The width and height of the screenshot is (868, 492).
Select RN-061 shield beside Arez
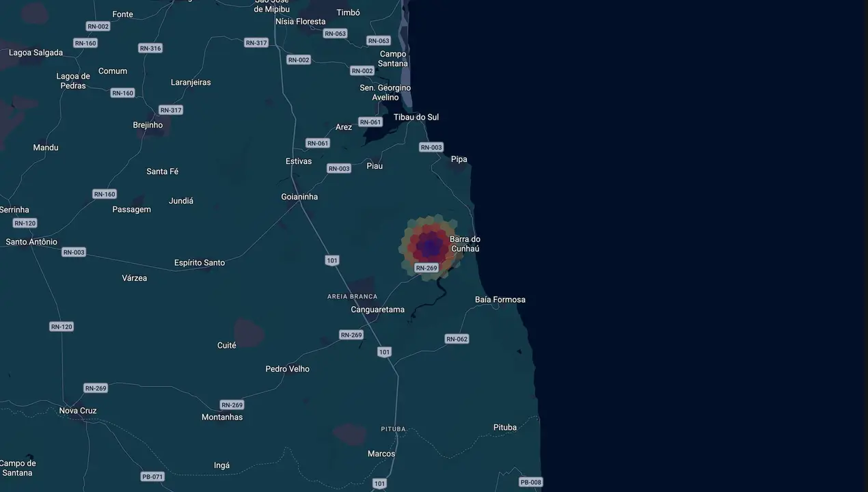(370, 122)
